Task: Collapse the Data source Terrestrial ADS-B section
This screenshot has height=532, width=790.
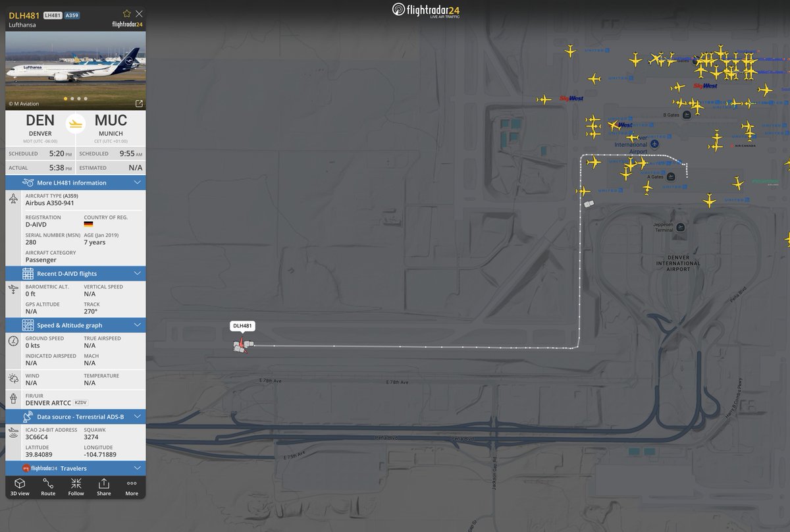Action: [136, 416]
